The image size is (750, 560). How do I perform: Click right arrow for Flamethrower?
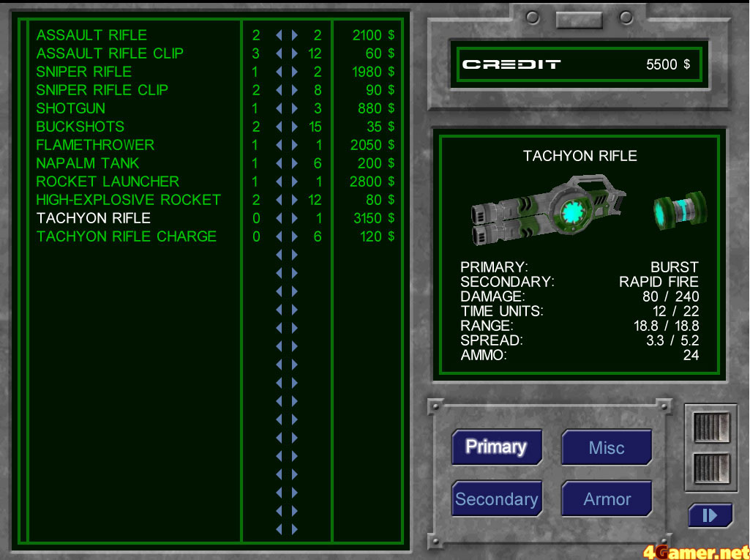click(295, 145)
